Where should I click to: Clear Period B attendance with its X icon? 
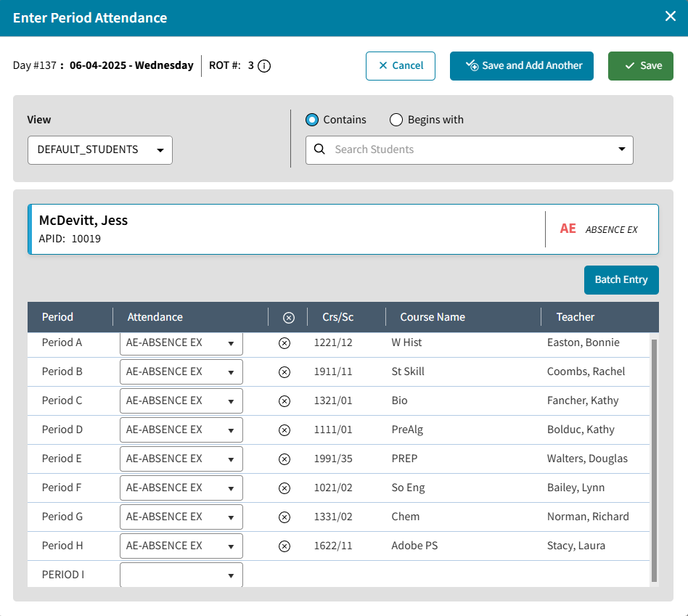pos(284,372)
